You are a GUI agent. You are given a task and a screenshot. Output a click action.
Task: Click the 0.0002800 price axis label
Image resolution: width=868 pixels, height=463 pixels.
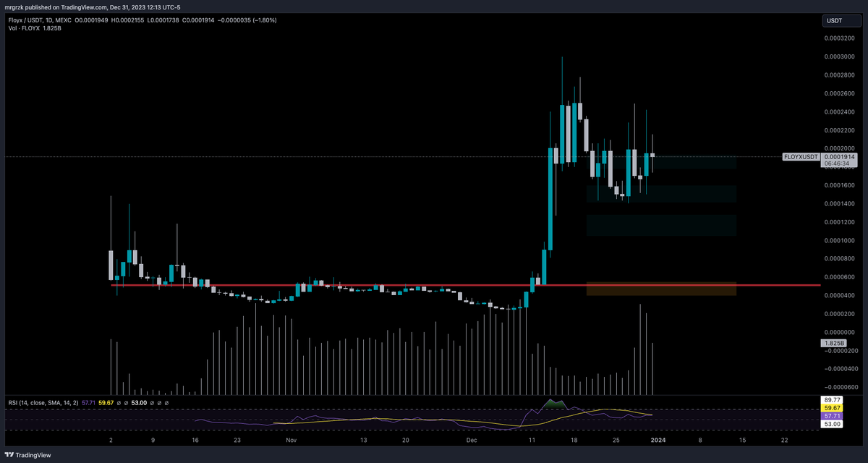tap(839, 75)
